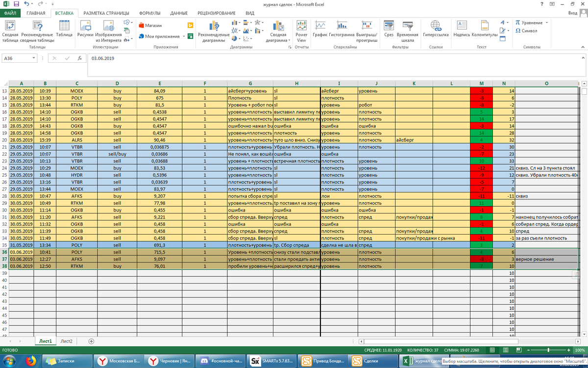Open Recommended PivotTables (Рекомендуемые сводные таблицы)
588x368 pixels.
coord(37,31)
